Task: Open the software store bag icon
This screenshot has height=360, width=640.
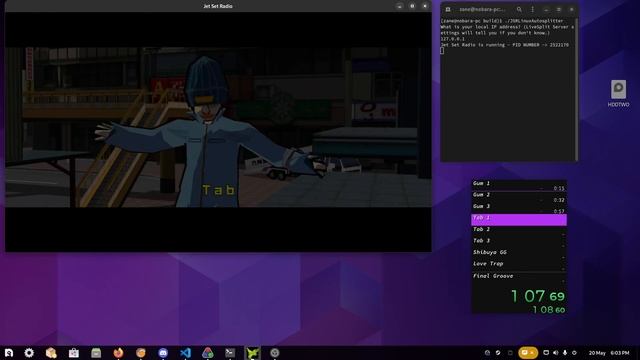Action: click(x=73, y=353)
